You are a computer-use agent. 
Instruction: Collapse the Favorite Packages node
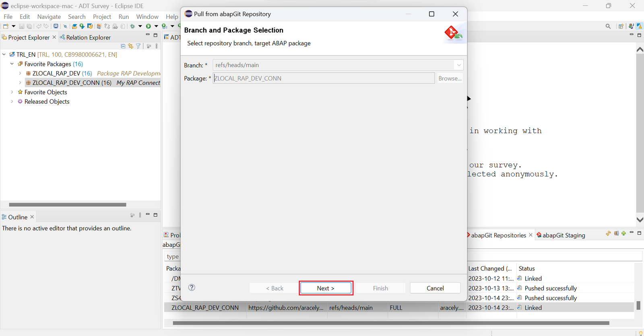click(12, 64)
